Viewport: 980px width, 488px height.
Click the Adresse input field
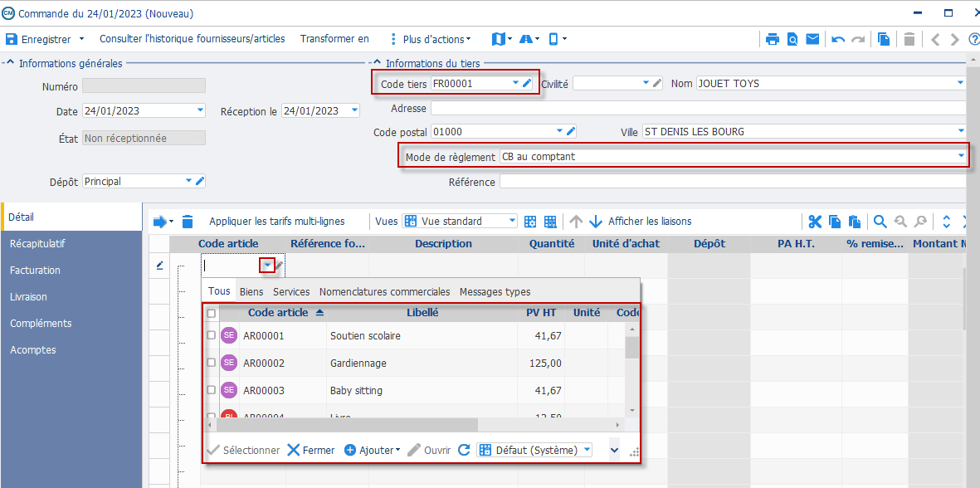699,108
